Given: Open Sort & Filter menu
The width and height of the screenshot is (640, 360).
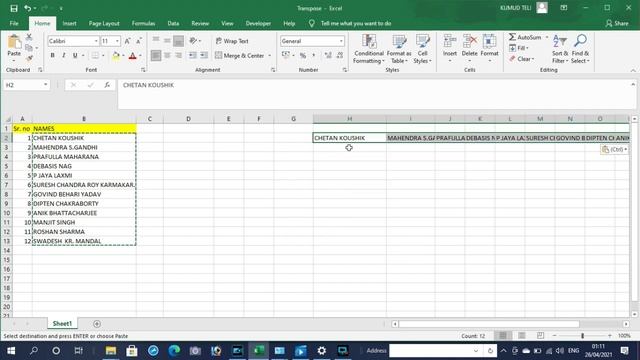Looking at the screenshot, I should pos(560,49).
